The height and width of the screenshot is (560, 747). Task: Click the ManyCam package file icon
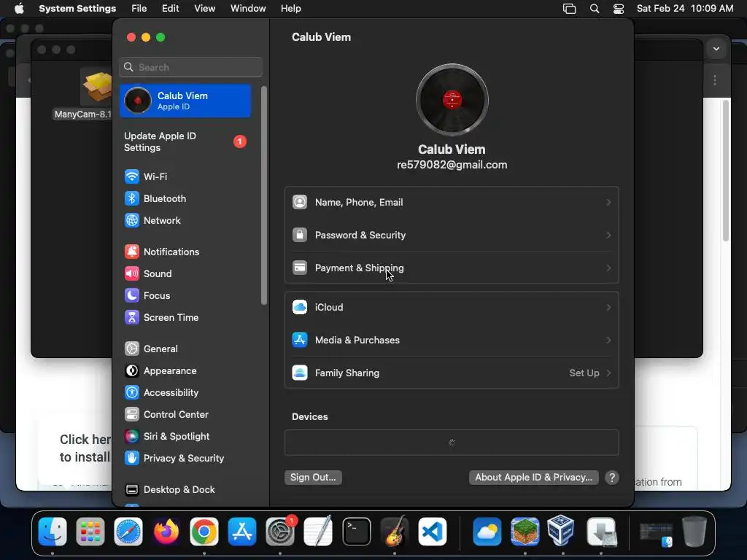pyautogui.click(x=97, y=86)
